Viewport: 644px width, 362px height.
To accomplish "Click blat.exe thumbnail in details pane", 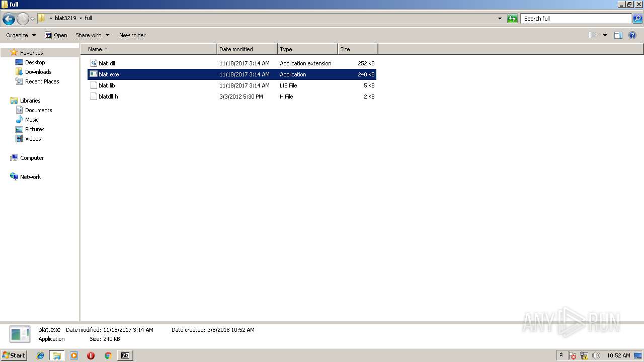I will click(x=20, y=334).
